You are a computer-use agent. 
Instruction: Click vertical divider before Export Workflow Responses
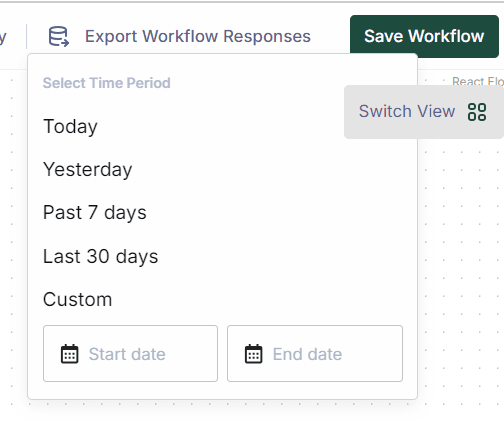click(26, 36)
